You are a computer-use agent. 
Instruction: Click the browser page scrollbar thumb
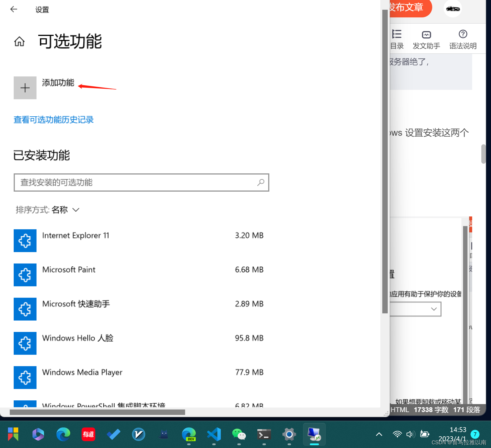pos(483,154)
